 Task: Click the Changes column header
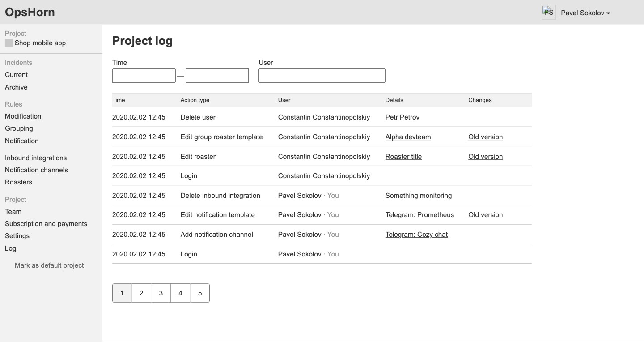pyautogui.click(x=480, y=100)
